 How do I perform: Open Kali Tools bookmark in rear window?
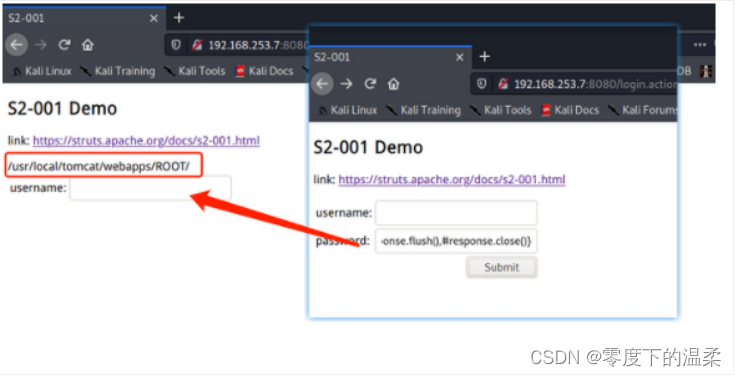(x=195, y=71)
